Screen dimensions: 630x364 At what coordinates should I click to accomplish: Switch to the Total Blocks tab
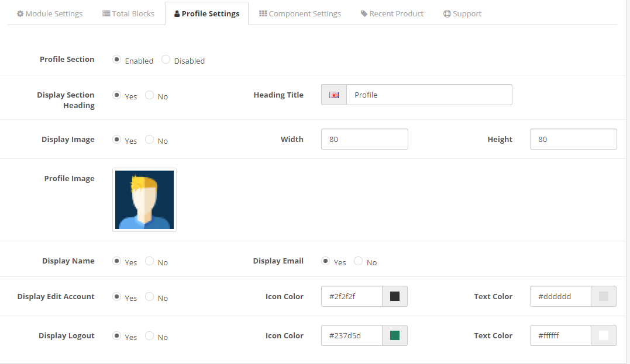(x=128, y=13)
